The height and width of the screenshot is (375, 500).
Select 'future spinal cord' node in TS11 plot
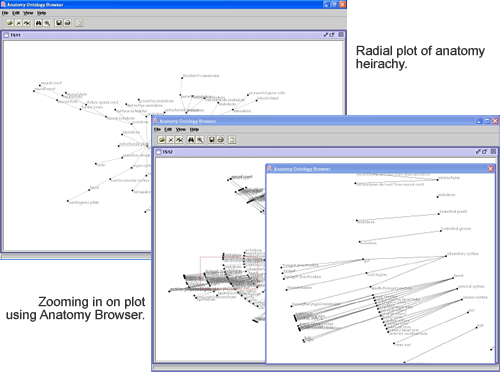[103, 102]
